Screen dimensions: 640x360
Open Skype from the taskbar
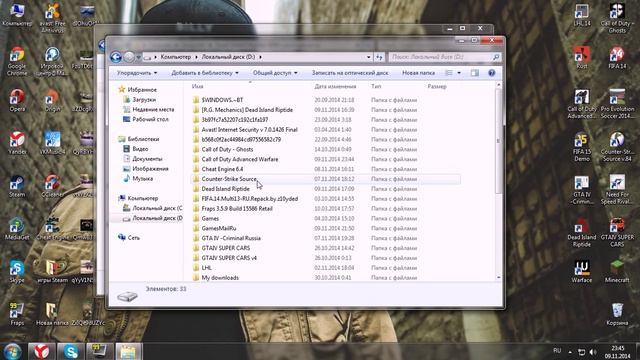pos(71,351)
